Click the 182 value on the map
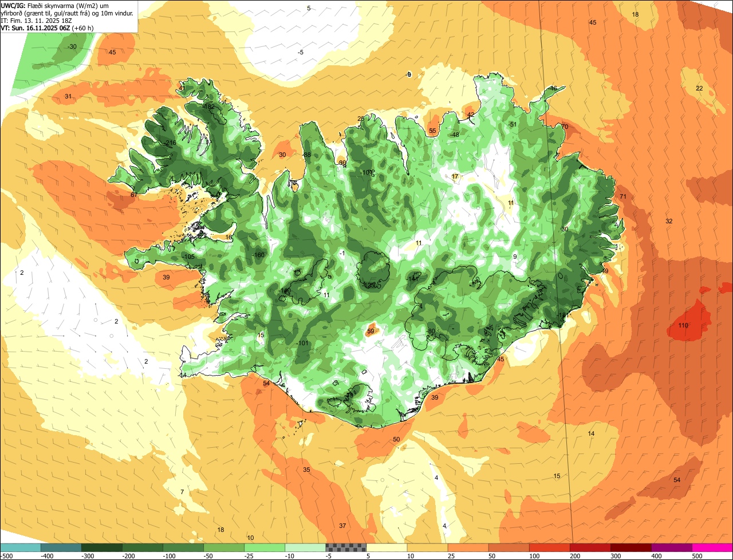Viewport: 733px width, 560px height. pyautogui.click(x=208, y=107)
